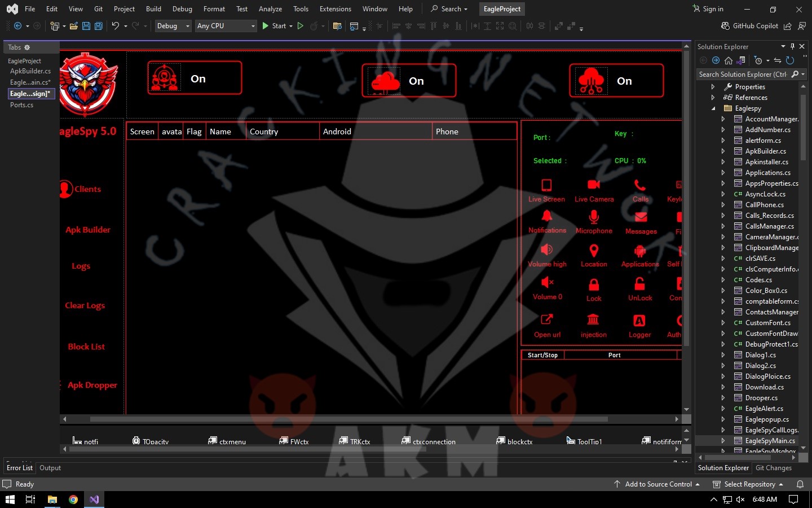Viewport: 812px width, 508px height.
Task: Click the green Start debugging button
Action: [x=266, y=26]
